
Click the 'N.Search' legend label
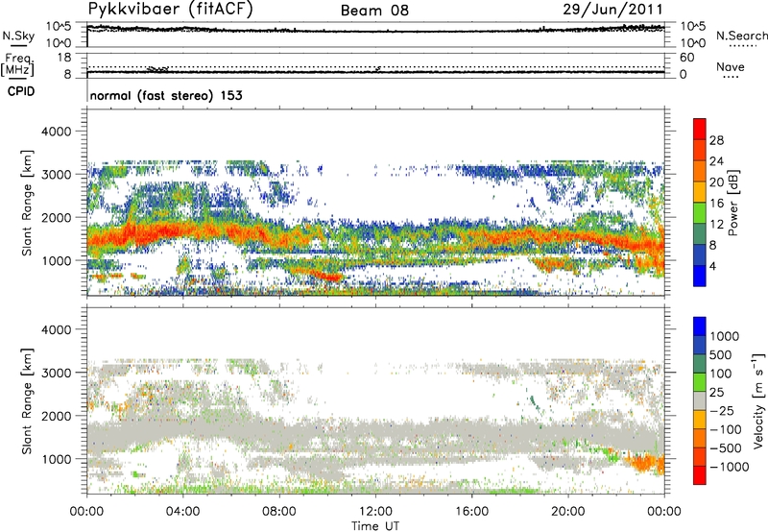click(741, 36)
